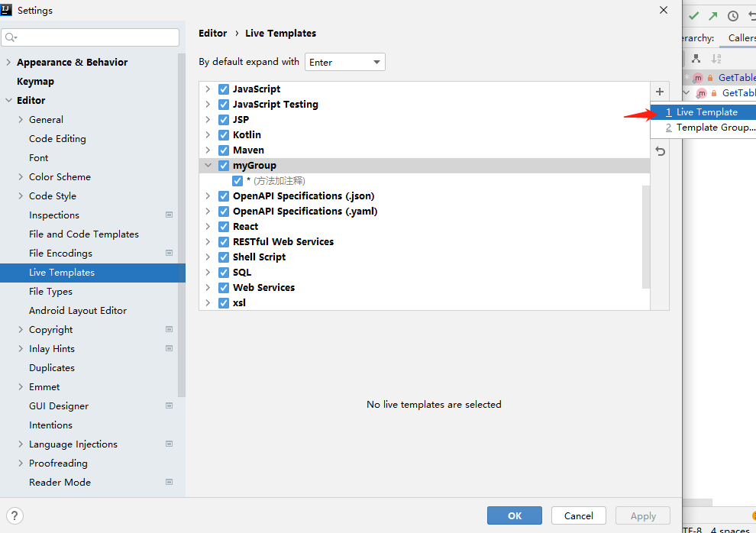Click the Language Injections project scope icon

pos(169,444)
